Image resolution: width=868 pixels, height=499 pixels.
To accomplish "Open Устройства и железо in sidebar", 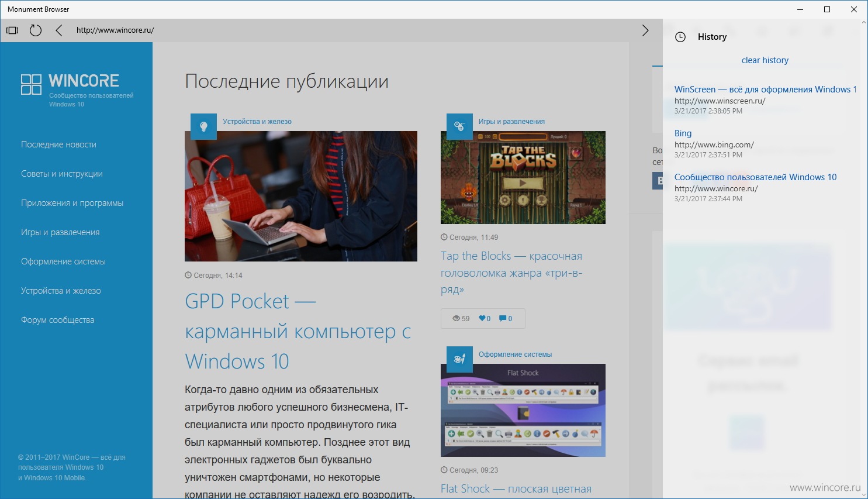I will [61, 291].
